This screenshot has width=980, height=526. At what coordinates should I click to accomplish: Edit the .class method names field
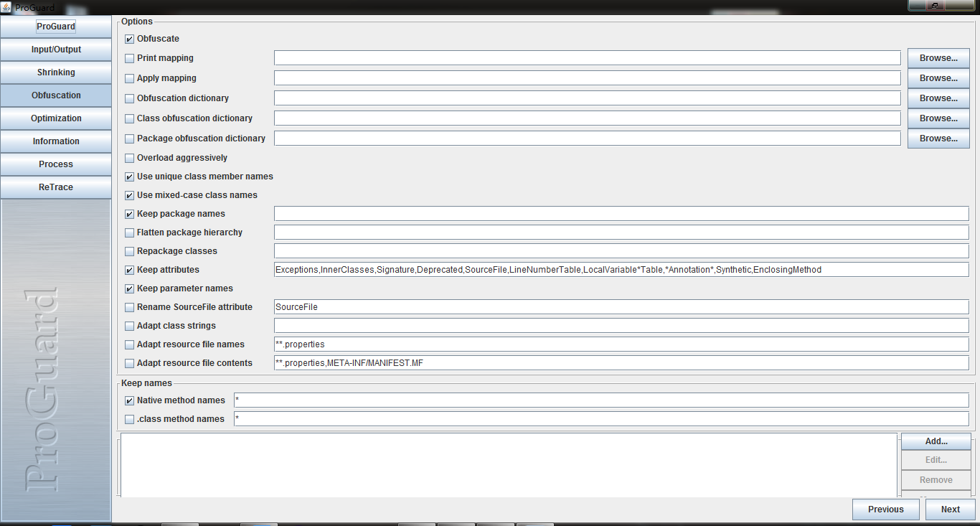(x=601, y=419)
